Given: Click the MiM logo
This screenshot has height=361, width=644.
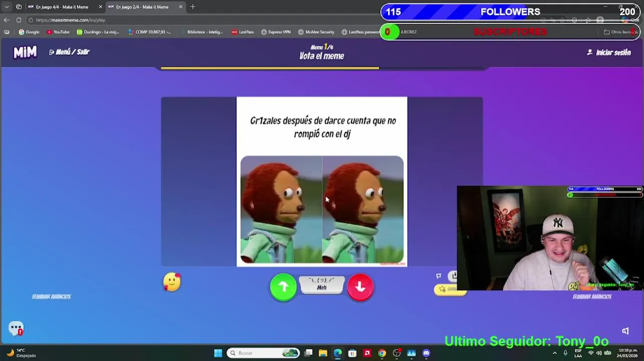Looking at the screenshot, I should coord(25,52).
